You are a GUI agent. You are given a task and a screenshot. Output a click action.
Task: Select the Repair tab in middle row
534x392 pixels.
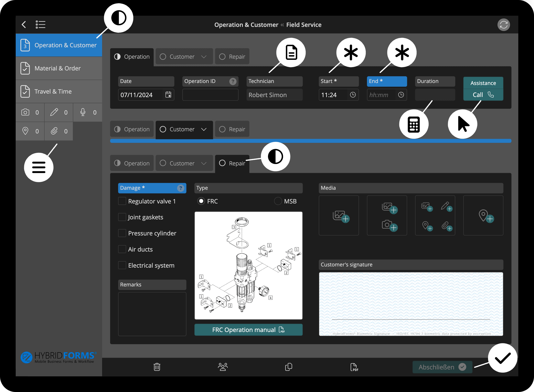[232, 129]
